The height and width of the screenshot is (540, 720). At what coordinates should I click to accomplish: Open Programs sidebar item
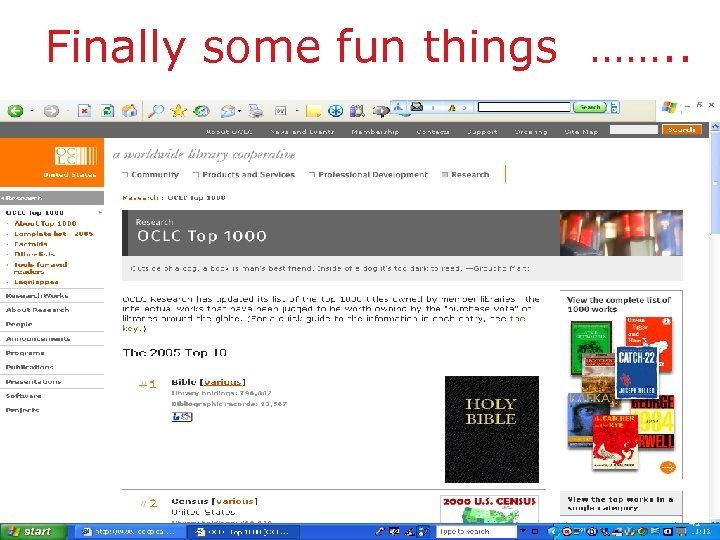pos(25,353)
